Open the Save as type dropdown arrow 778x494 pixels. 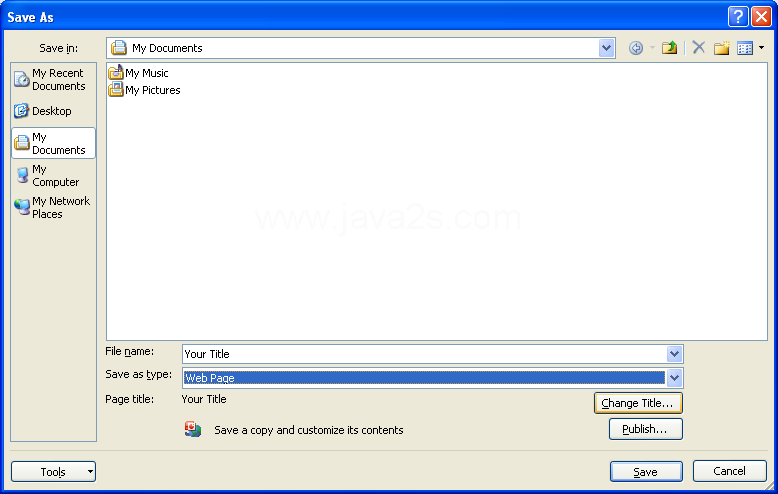click(x=674, y=378)
